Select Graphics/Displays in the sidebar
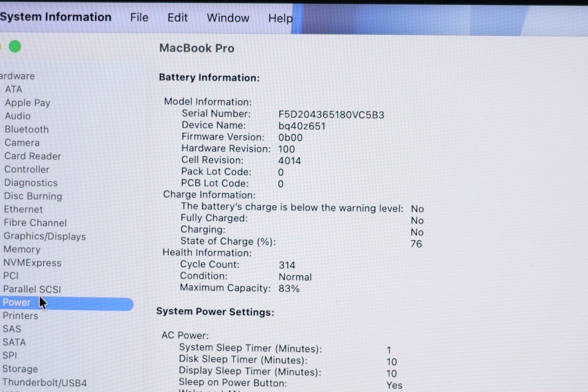Image resolution: width=588 pixels, height=392 pixels. click(x=45, y=236)
